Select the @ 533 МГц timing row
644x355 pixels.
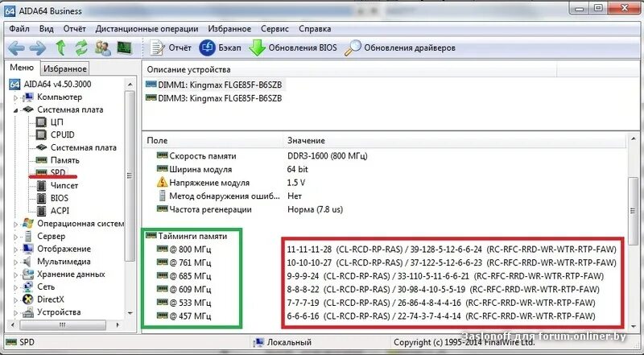click(384, 303)
